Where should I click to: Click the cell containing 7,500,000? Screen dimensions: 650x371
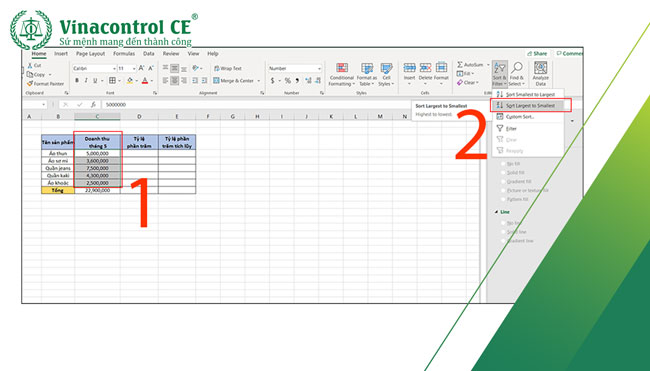coord(97,168)
